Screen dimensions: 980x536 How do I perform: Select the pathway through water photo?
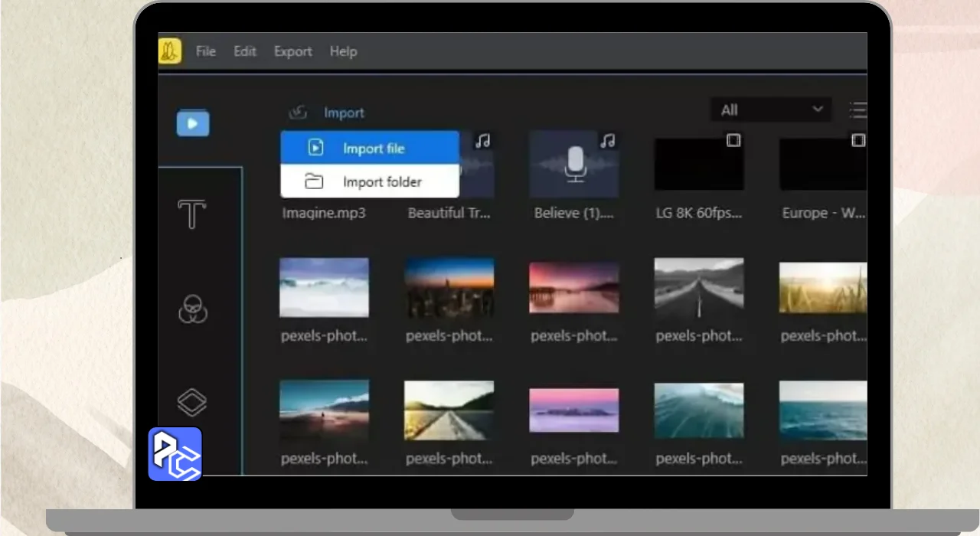coord(449,410)
